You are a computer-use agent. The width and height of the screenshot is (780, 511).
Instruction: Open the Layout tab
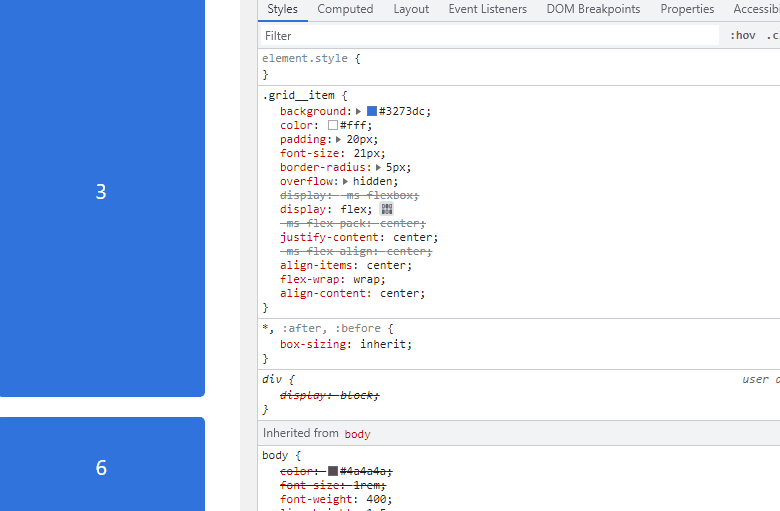[411, 9]
